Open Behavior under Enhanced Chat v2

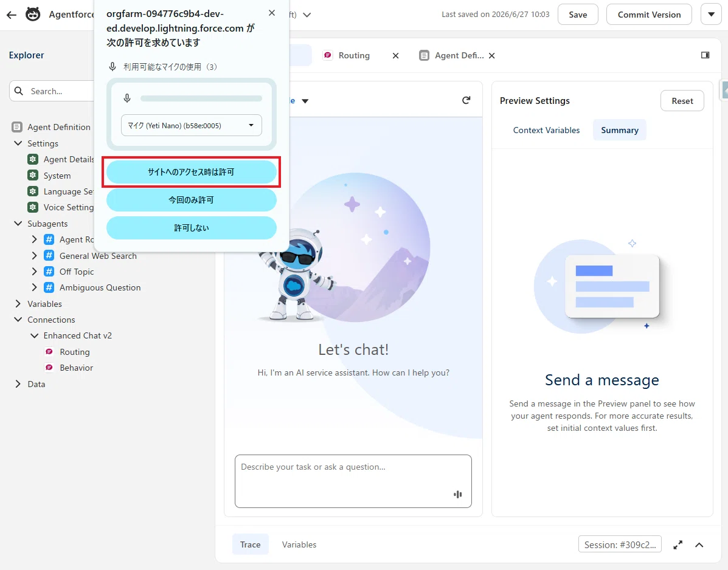(76, 368)
